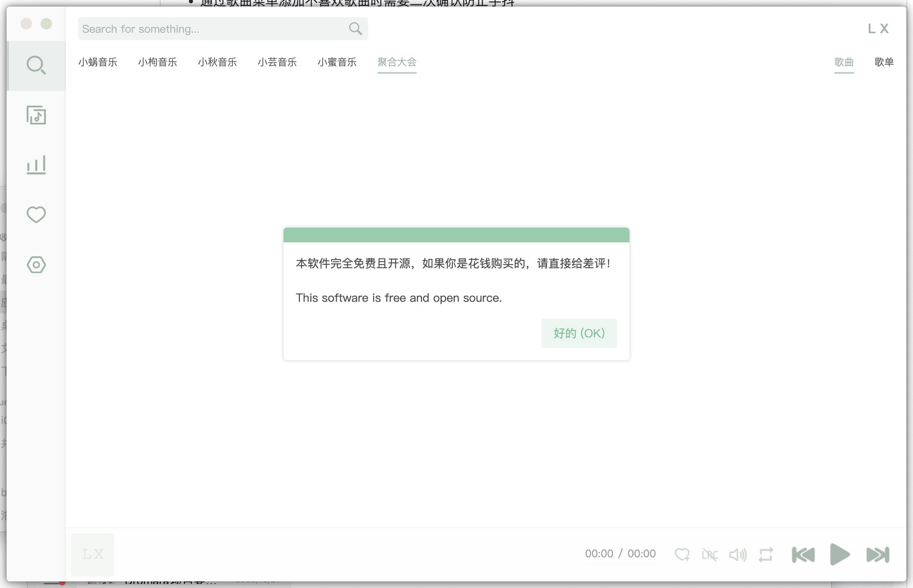The width and height of the screenshot is (913, 588).
Task: Toggle the repeat play mode icon
Action: 765,554
